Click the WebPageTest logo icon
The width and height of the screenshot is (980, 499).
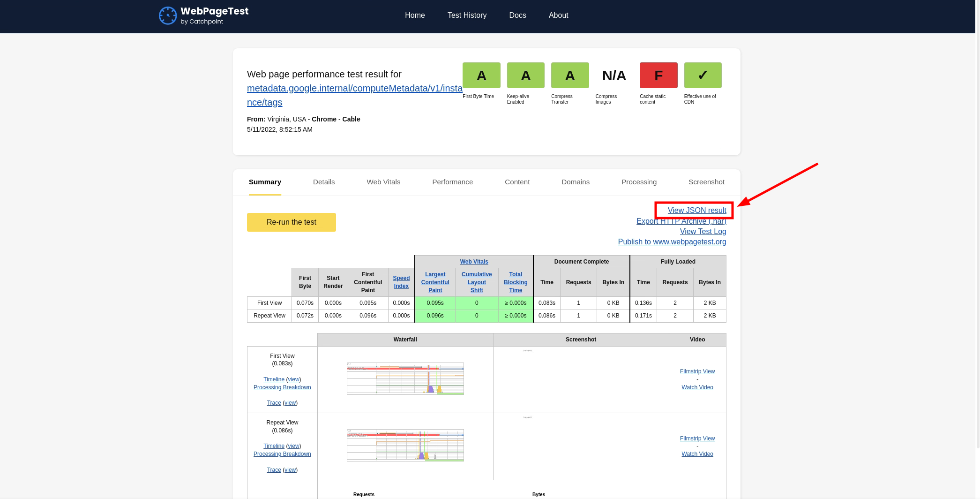click(167, 15)
